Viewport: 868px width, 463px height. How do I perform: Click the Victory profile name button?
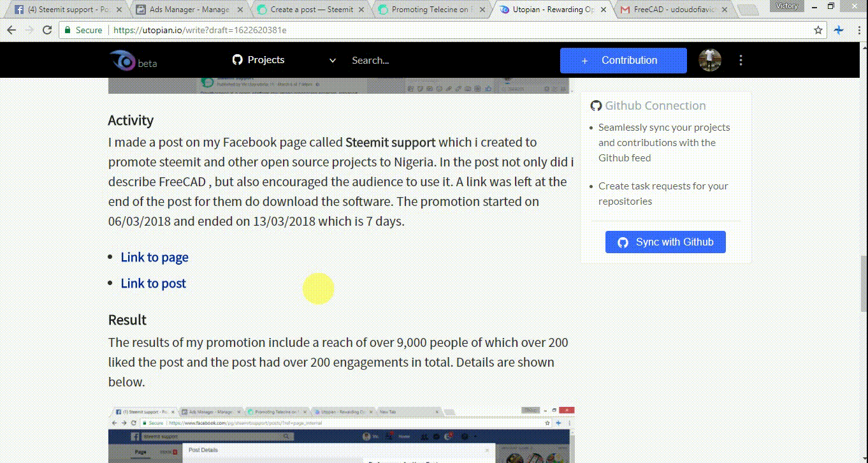point(786,6)
